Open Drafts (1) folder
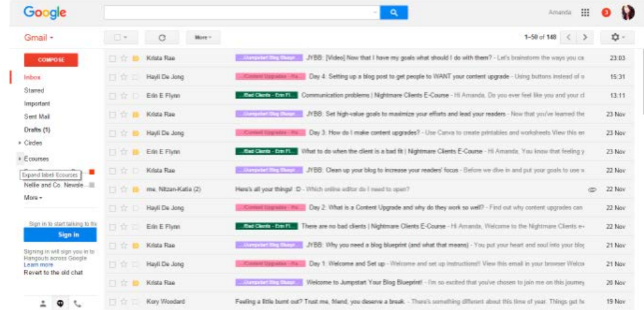The height and width of the screenshot is (310, 644). (37, 130)
